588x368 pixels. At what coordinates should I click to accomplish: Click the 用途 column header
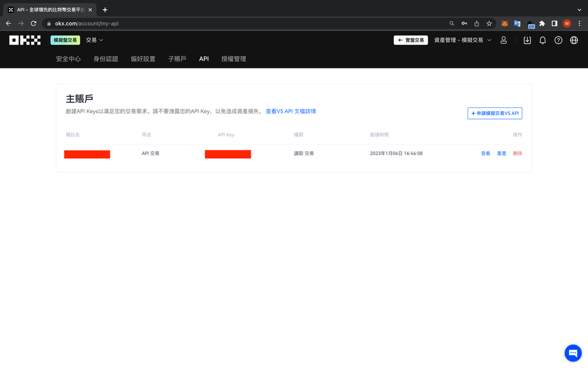[146, 135]
